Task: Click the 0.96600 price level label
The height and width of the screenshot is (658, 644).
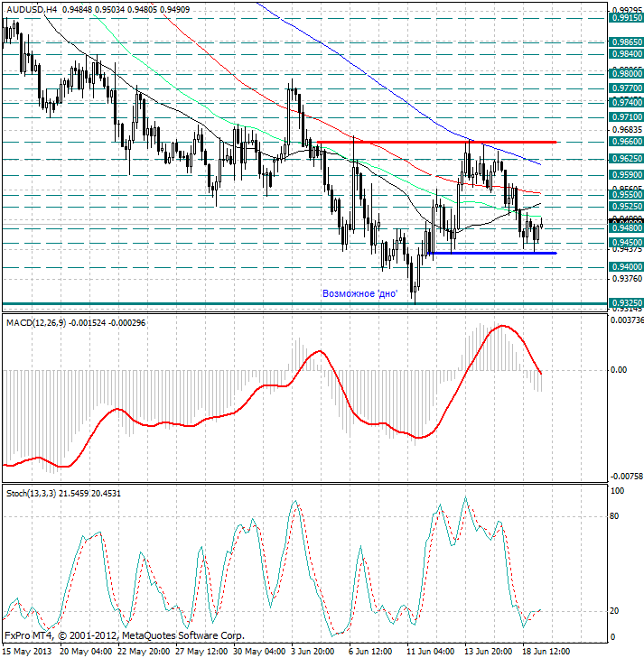Action: pyautogui.click(x=626, y=142)
